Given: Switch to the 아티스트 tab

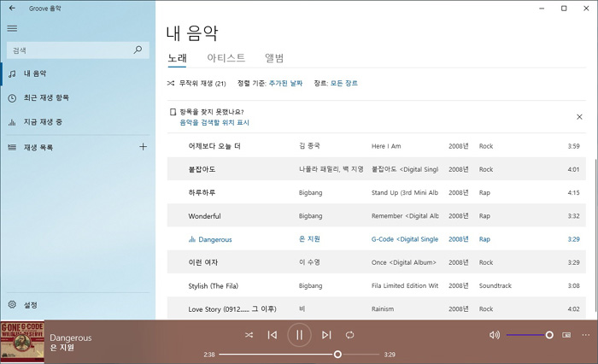Looking at the screenshot, I should 226,58.
